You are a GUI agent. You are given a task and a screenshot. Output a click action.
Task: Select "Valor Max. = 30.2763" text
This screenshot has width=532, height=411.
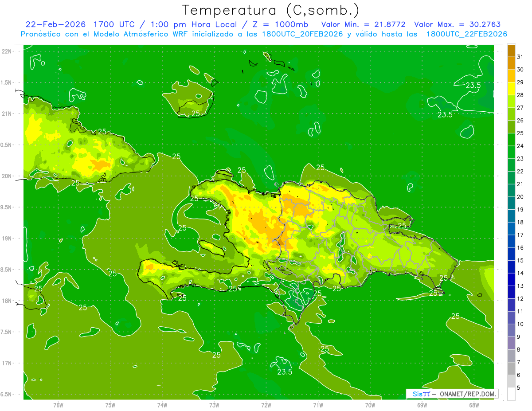(x=457, y=24)
